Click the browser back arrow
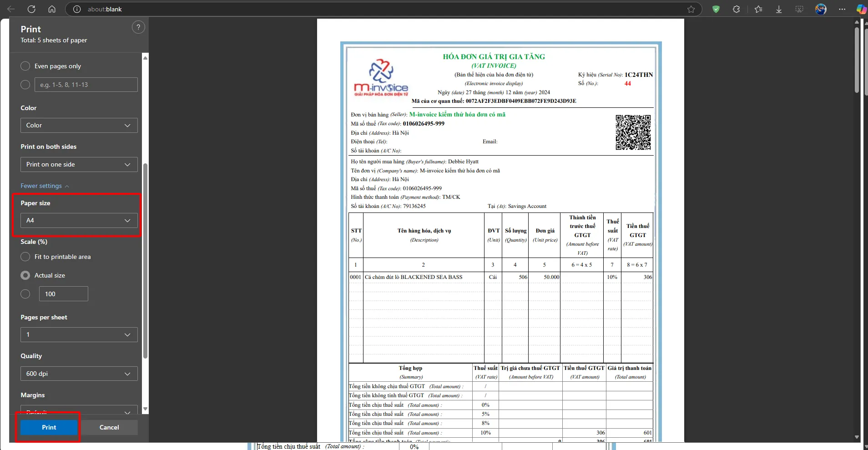Image resolution: width=868 pixels, height=450 pixels. 11,9
